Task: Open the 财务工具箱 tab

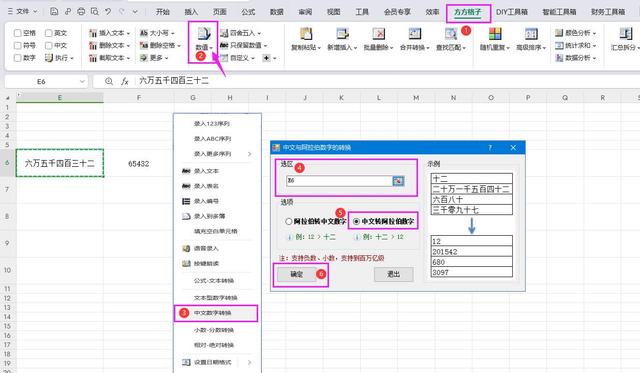Action: (608, 12)
